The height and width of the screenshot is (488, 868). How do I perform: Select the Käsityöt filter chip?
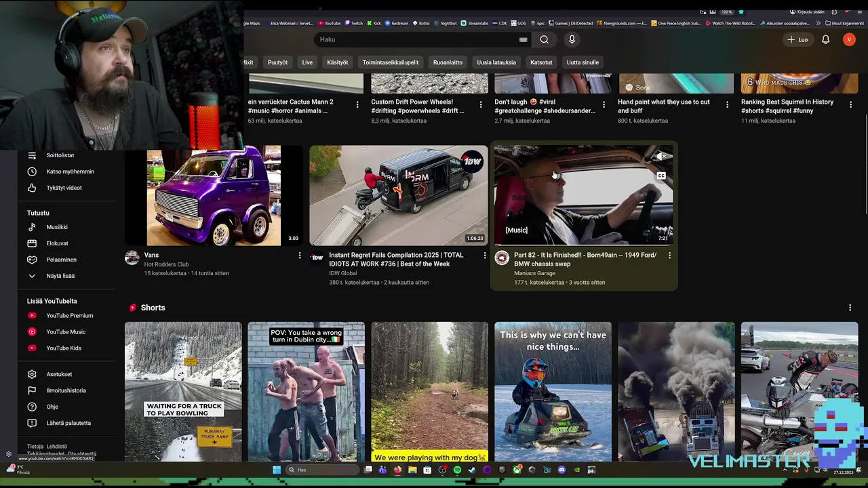tap(337, 62)
